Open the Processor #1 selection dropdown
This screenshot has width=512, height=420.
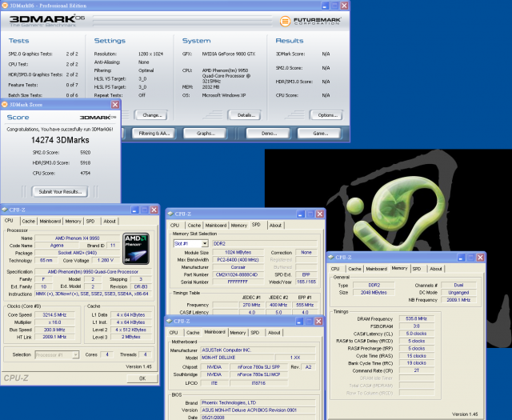click(76, 354)
